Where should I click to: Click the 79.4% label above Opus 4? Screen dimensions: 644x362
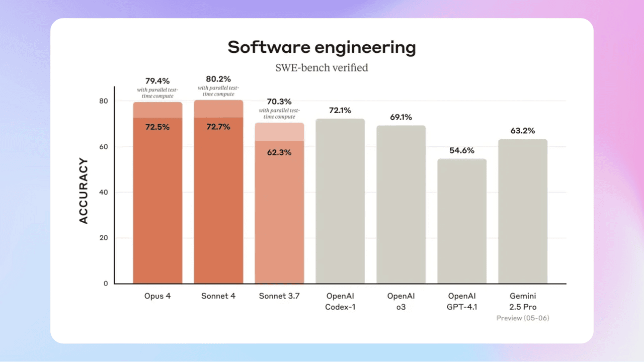point(157,80)
